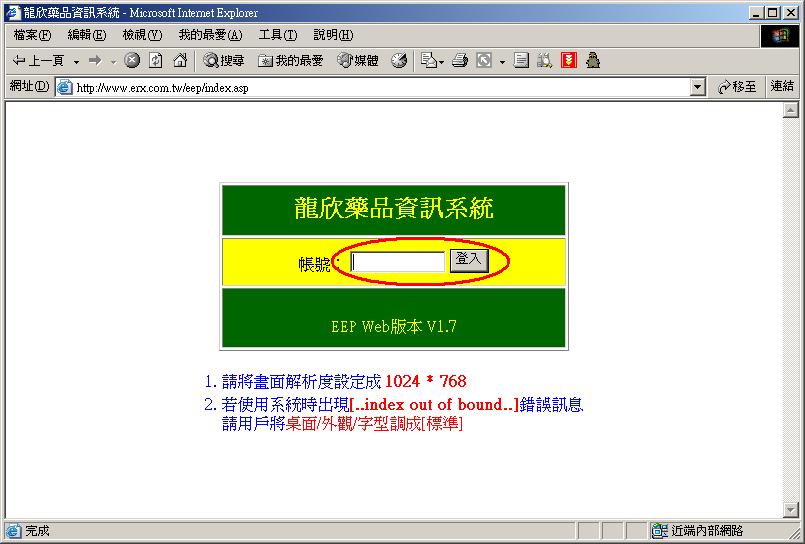Close the Internet Explorer window
The image size is (805, 544).
(x=791, y=13)
